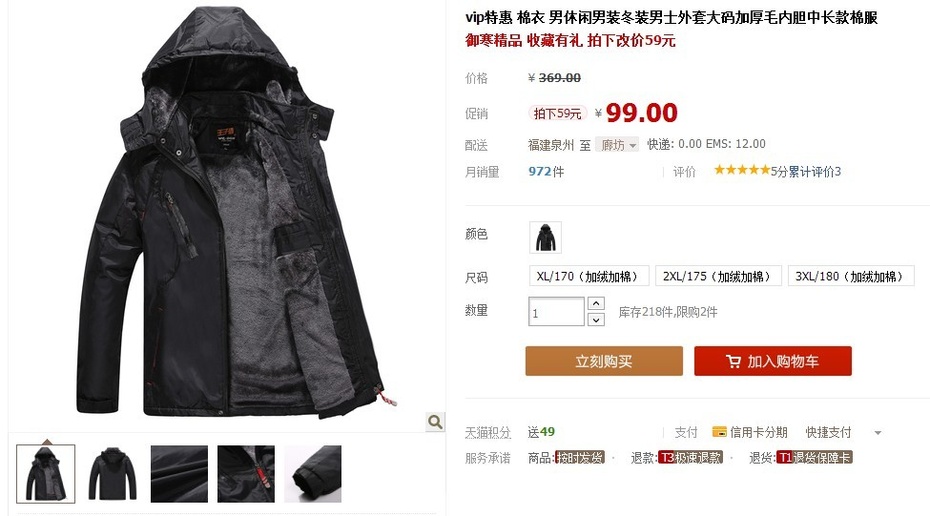Decrease quantity with the down arrow
The image size is (930, 516).
[x=596, y=320]
